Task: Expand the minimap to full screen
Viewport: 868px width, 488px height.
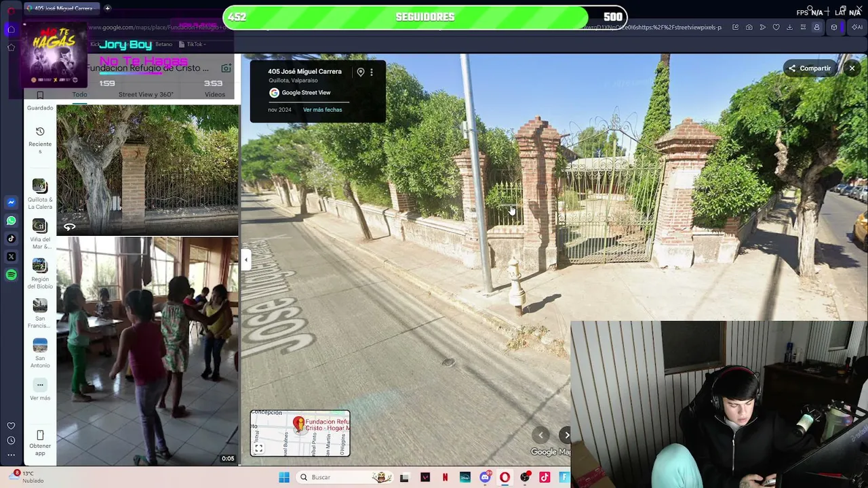Action: tap(258, 449)
